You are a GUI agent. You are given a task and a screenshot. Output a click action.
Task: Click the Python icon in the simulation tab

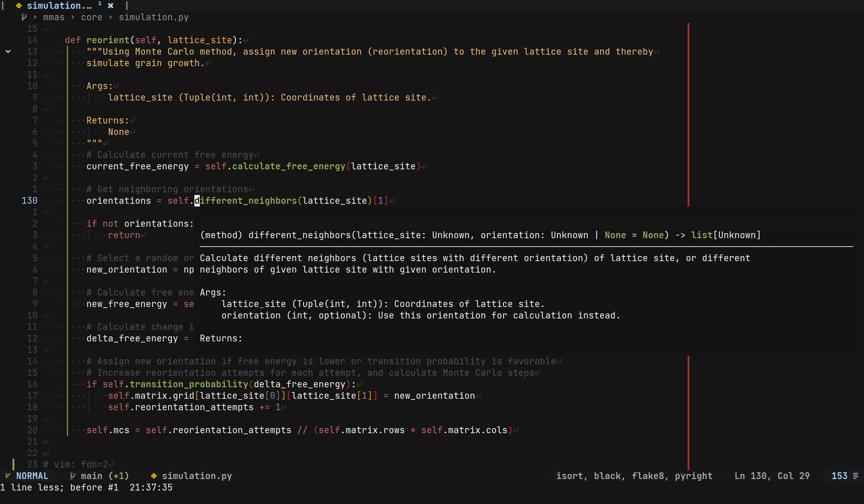19,5
